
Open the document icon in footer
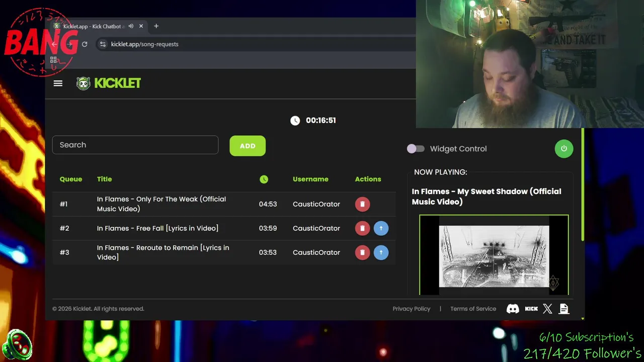point(564,309)
